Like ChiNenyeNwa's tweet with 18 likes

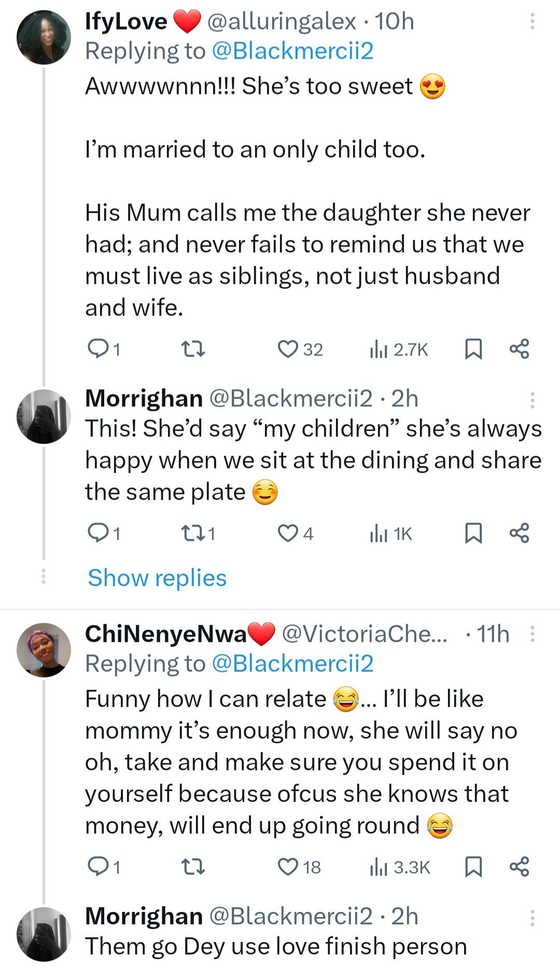pyautogui.click(x=288, y=867)
